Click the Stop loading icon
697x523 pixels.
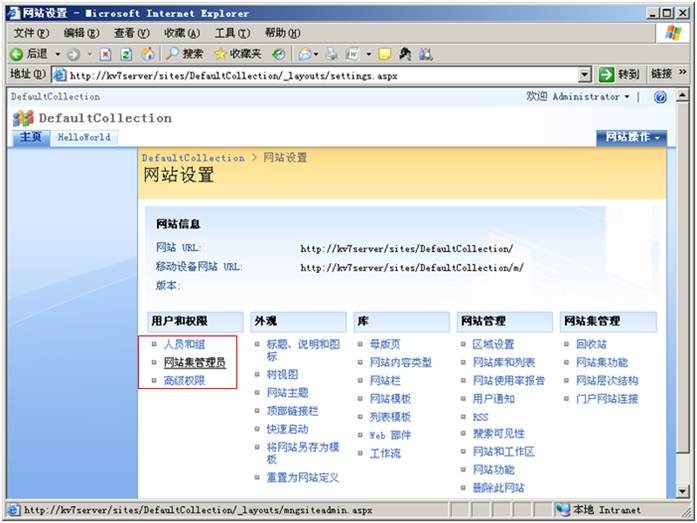point(105,55)
